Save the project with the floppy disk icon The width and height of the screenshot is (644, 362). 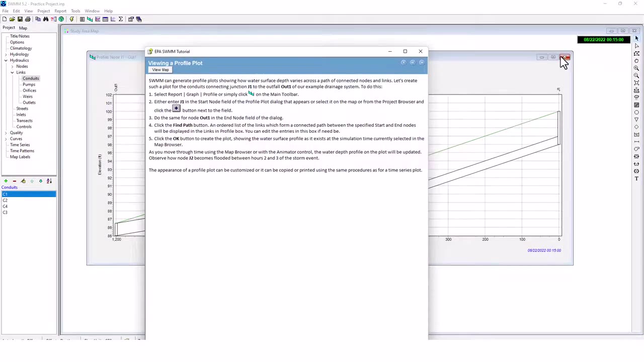point(20,19)
